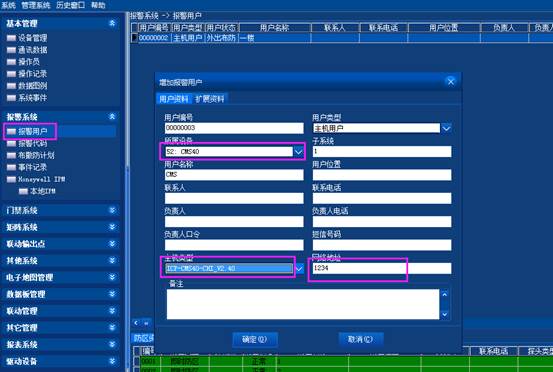Click the 子系统 input field

382,152
